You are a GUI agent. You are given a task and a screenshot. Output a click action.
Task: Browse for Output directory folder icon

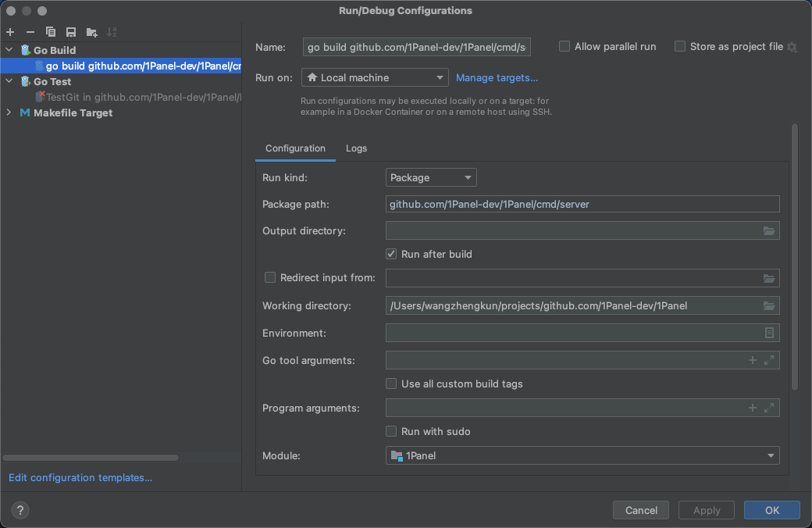pos(769,231)
